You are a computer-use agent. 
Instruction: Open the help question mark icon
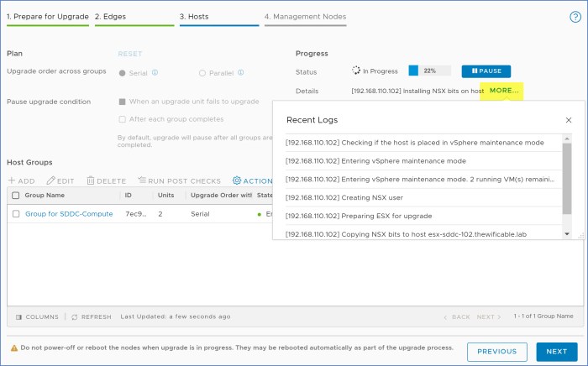point(575,17)
